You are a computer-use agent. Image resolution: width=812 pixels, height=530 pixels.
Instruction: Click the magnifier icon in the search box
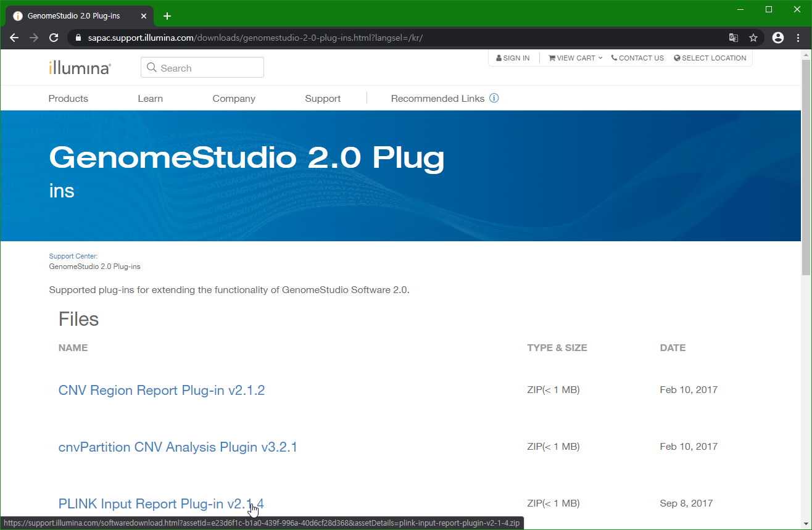[x=152, y=68]
